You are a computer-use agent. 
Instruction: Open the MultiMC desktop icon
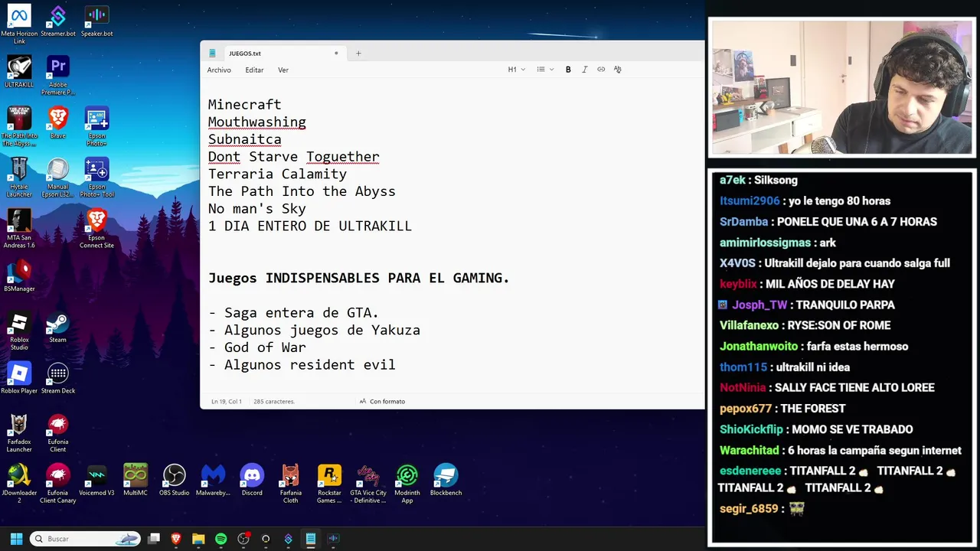[136, 480]
